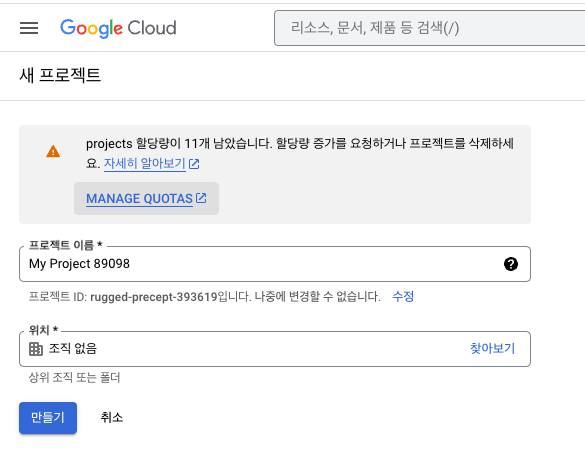Click 수정 to edit project ID
The height and width of the screenshot is (470, 585).
(403, 297)
